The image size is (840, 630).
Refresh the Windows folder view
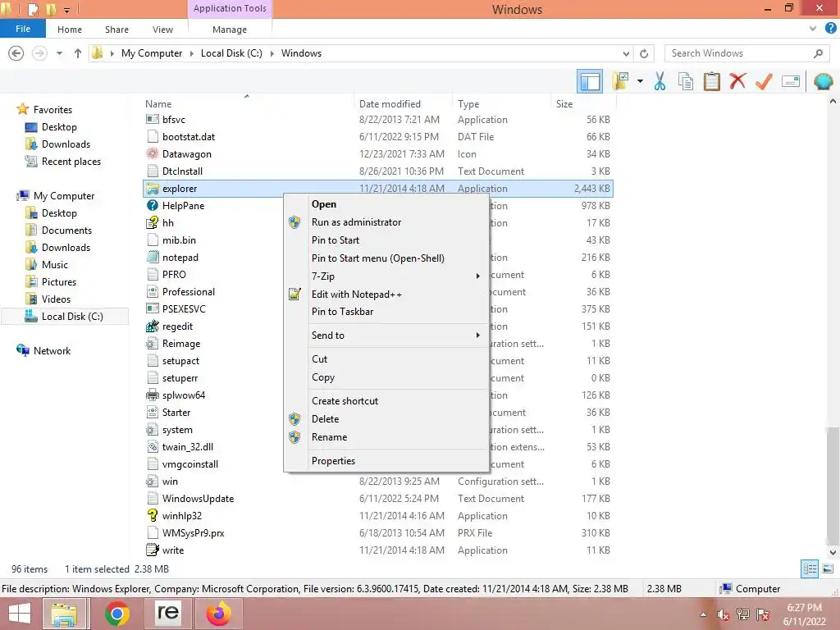(x=644, y=53)
